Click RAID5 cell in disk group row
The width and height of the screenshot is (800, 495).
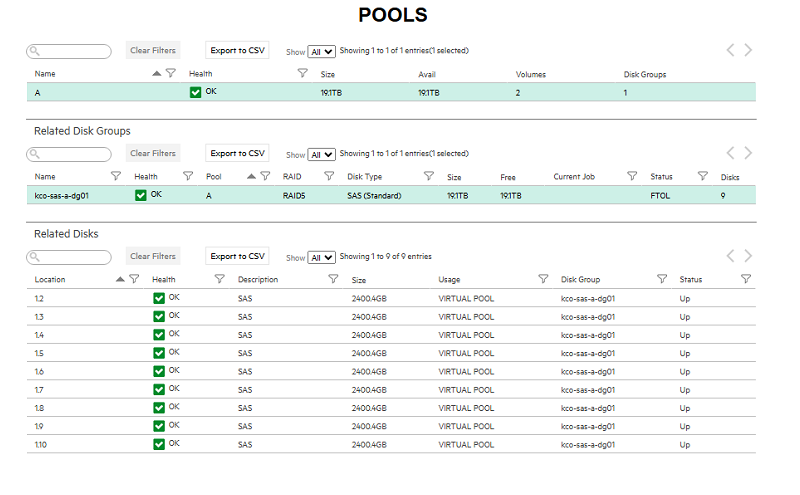[x=294, y=195]
